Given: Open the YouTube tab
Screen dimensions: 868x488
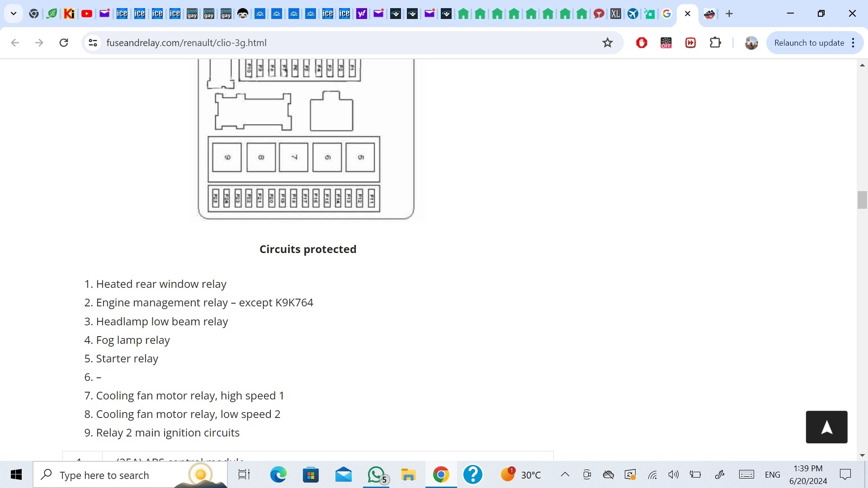Looking at the screenshot, I should click(x=87, y=14).
